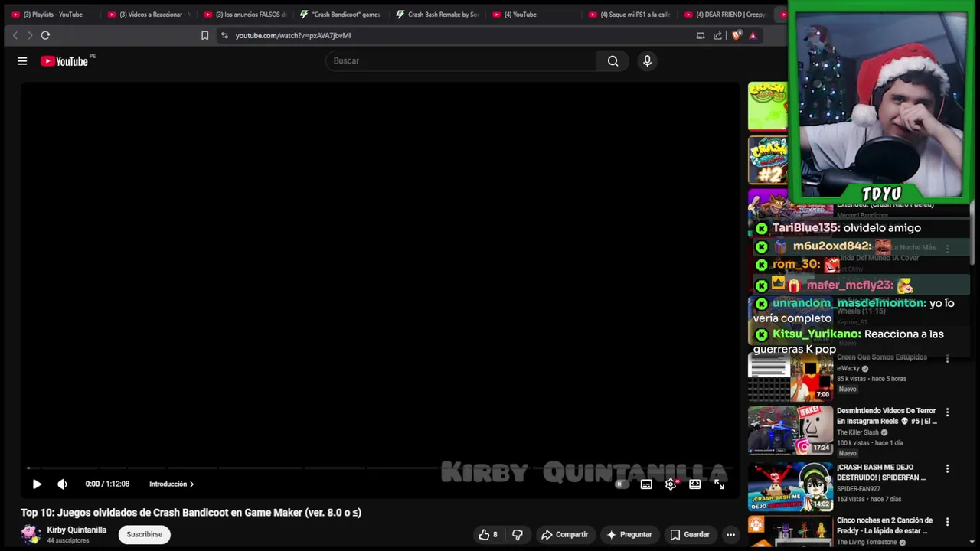
Task: Go back to the previous page
Action: [x=15, y=35]
